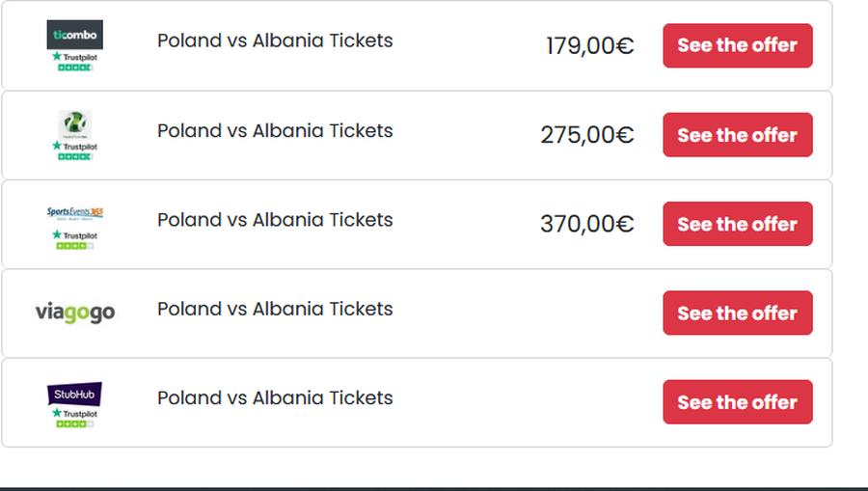Viewport: 868px width, 491px height.
Task: Click the SportsEvents365 logo
Action: click(74, 212)
